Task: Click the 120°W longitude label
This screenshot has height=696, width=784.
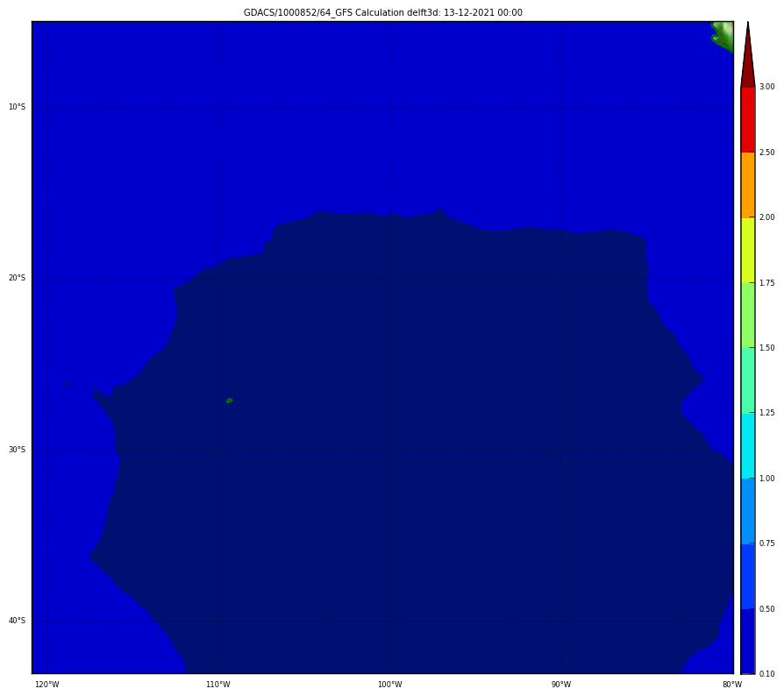Action: tap(46, 685)
